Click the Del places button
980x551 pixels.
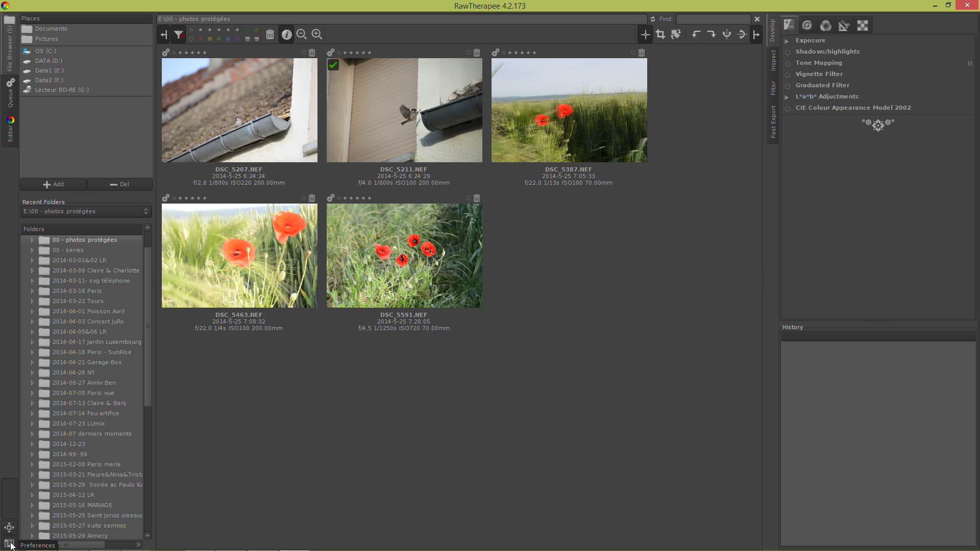tap(119, 184)
